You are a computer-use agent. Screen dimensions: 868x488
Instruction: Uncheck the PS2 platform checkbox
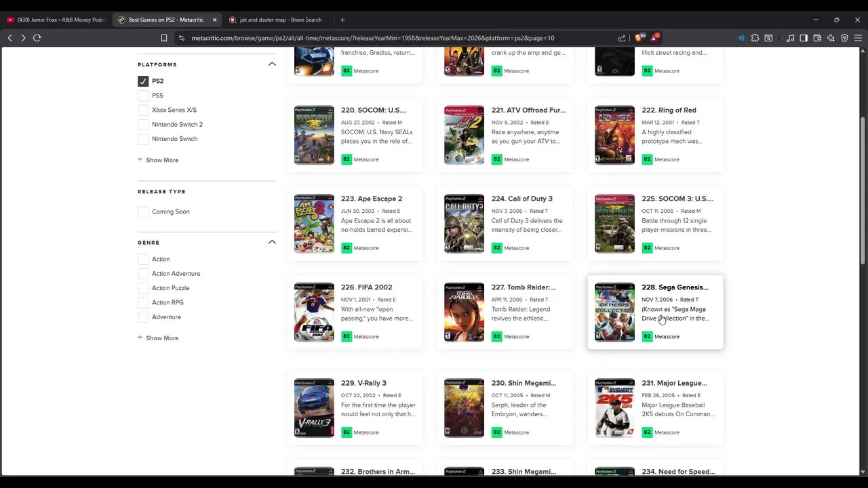(143, 81)
